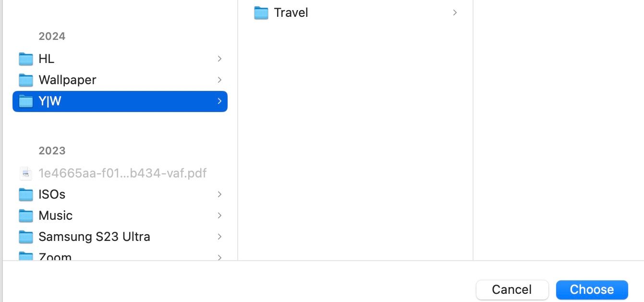Screen dimensions: 644x302
Task: Open the Travel folder chevron
Action: coord(454,13)
